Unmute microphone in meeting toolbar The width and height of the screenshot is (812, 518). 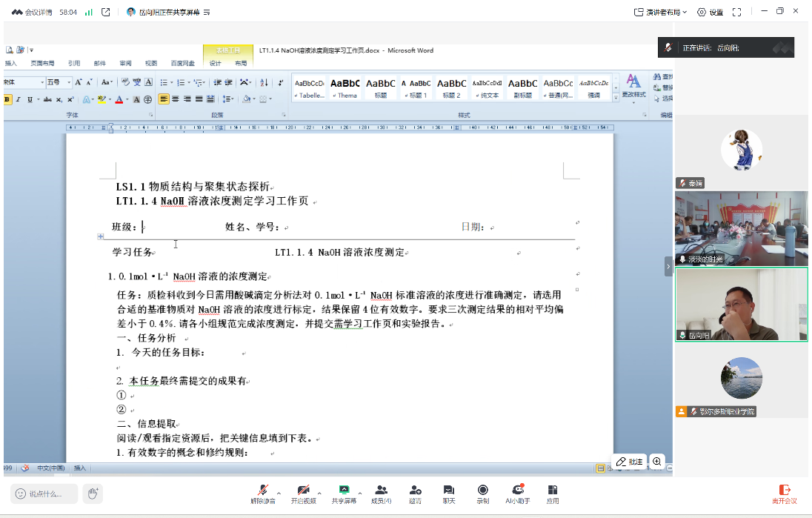262,493
